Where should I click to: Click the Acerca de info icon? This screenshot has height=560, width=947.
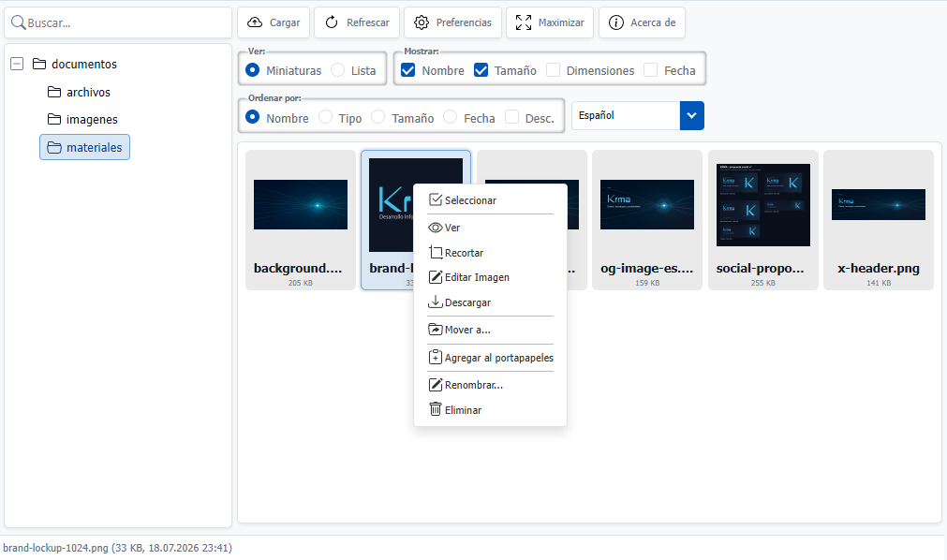[615, 22]
